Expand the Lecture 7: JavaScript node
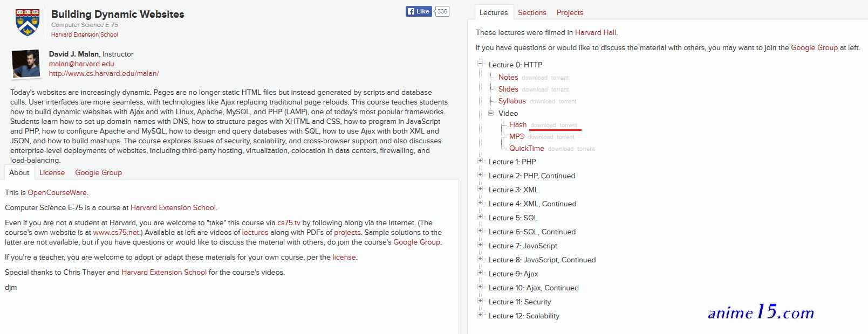Image resolution: width=868 pixels, height=334 pixels. (x=480, y=245)
